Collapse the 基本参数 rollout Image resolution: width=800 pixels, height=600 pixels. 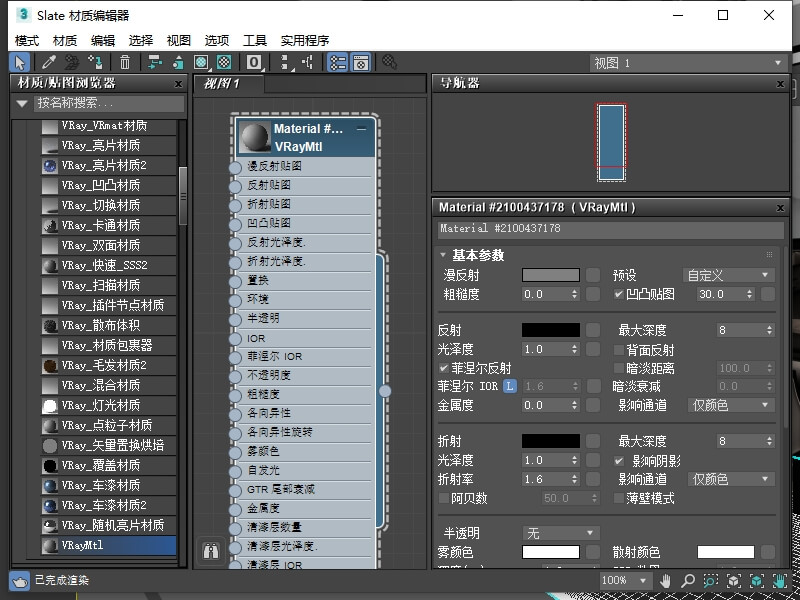(443, 255)
